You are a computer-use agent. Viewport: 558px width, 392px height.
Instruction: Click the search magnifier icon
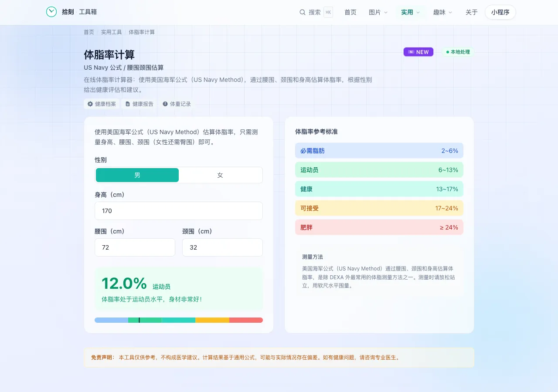(303, 12)
